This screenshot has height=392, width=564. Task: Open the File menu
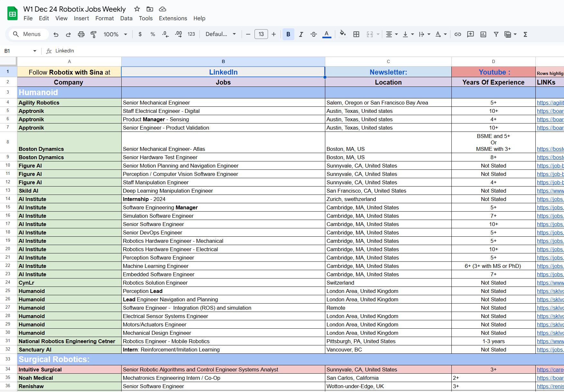(x=28, y=18)
